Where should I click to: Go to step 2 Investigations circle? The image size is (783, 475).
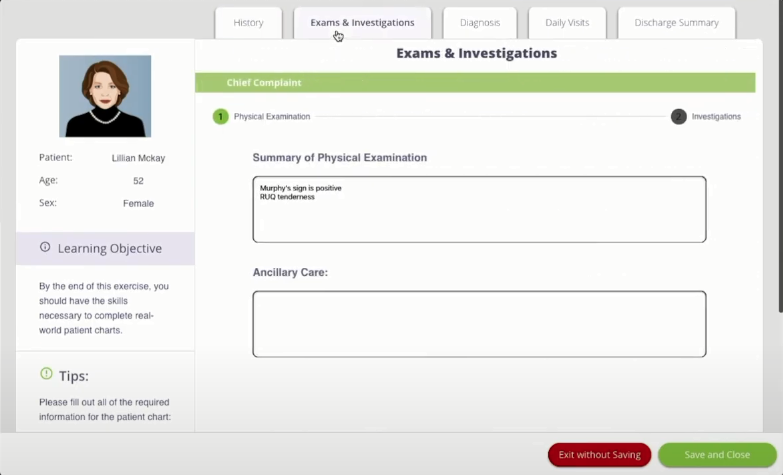(x=678, y=116)
